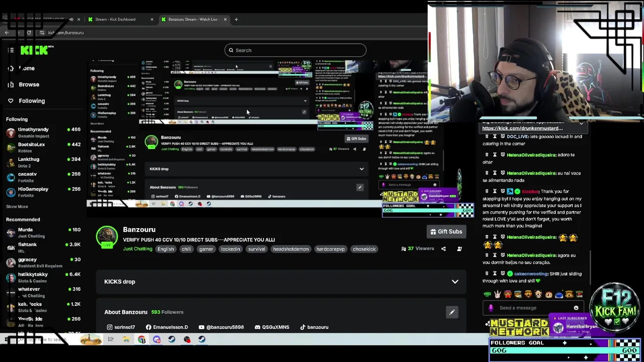Select the headshotdemon tag
The width and height of the screenshot is (644, 362).
coord(291,249)
